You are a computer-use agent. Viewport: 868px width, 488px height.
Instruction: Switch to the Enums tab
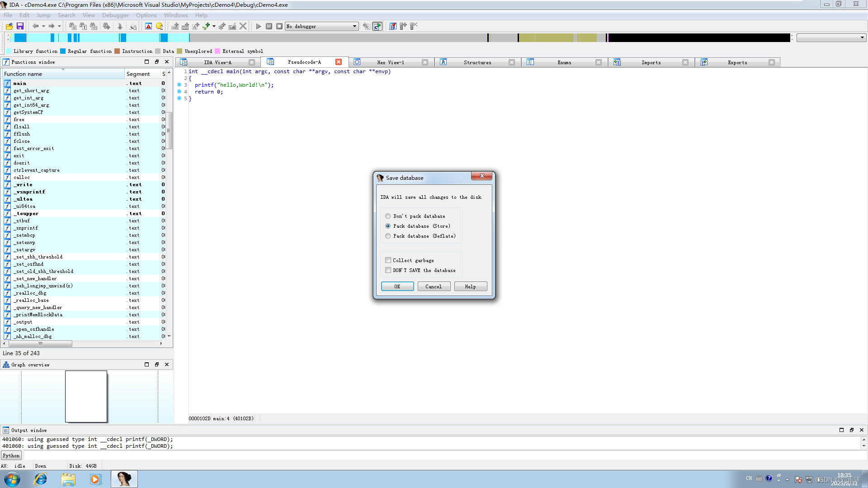pos(564,62)
